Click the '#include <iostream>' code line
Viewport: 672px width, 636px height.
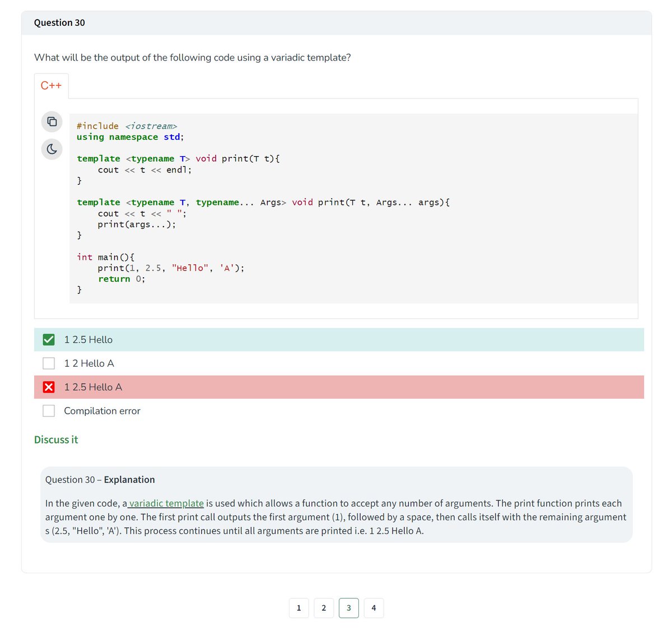click(x=127, y=126)
